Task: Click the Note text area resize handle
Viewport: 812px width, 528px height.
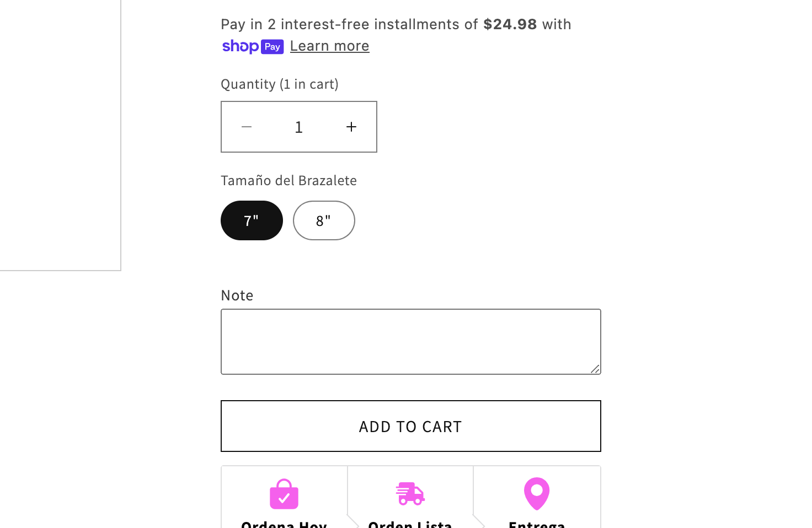Action: [x=595, y=369]
